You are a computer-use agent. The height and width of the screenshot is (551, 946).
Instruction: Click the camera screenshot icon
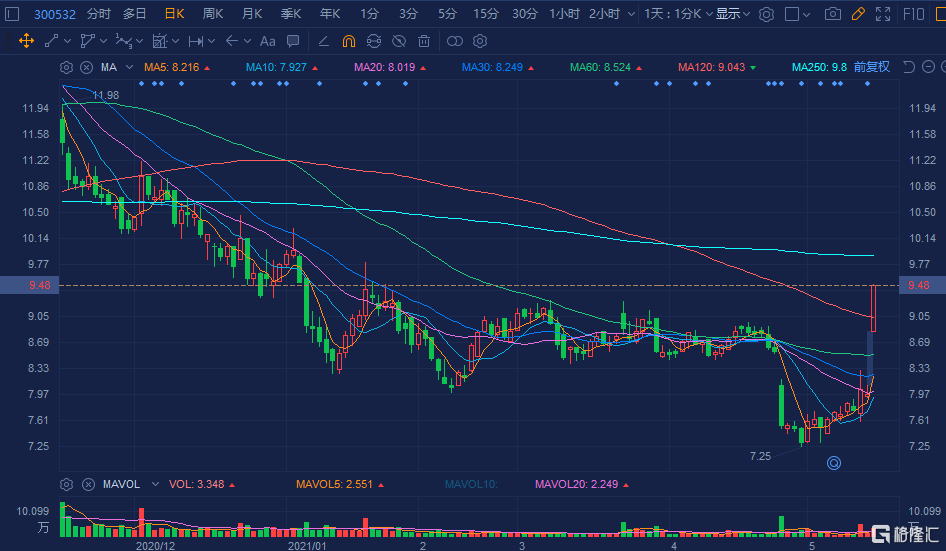[x=833, y=14]
